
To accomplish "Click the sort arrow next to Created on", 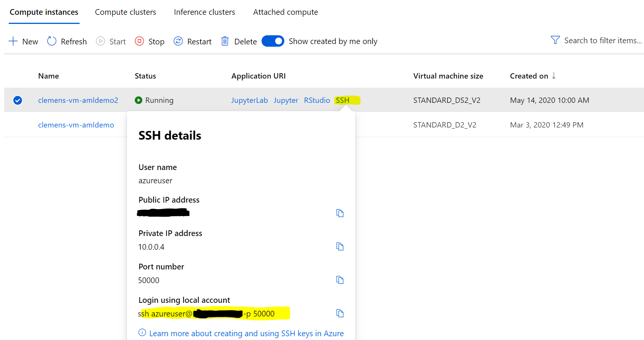I will click(554, 76).
